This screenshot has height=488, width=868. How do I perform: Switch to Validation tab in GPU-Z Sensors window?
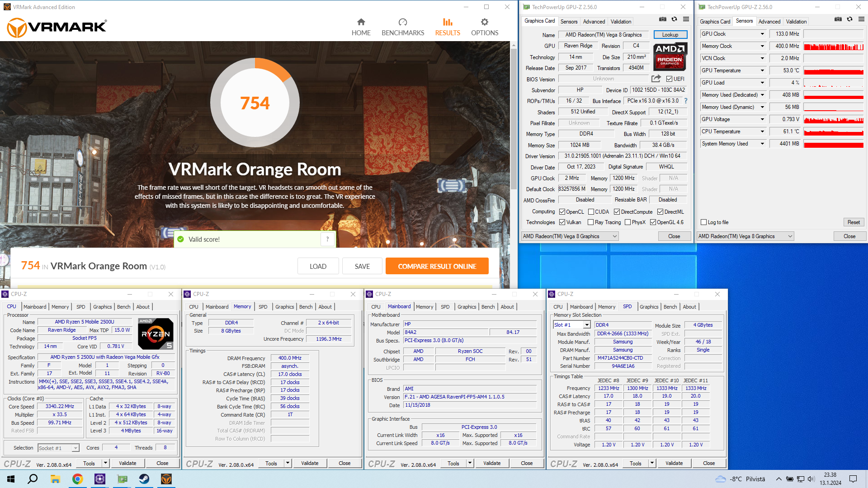pyautogui.click(x=796, y=21)
